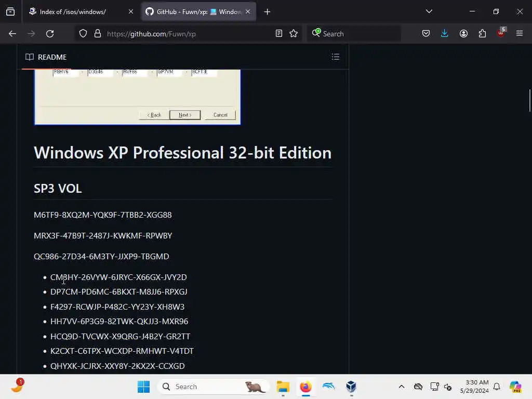
Task: Open the Windows Start menu
Action: pyautogui.click(x=143, y=387)
